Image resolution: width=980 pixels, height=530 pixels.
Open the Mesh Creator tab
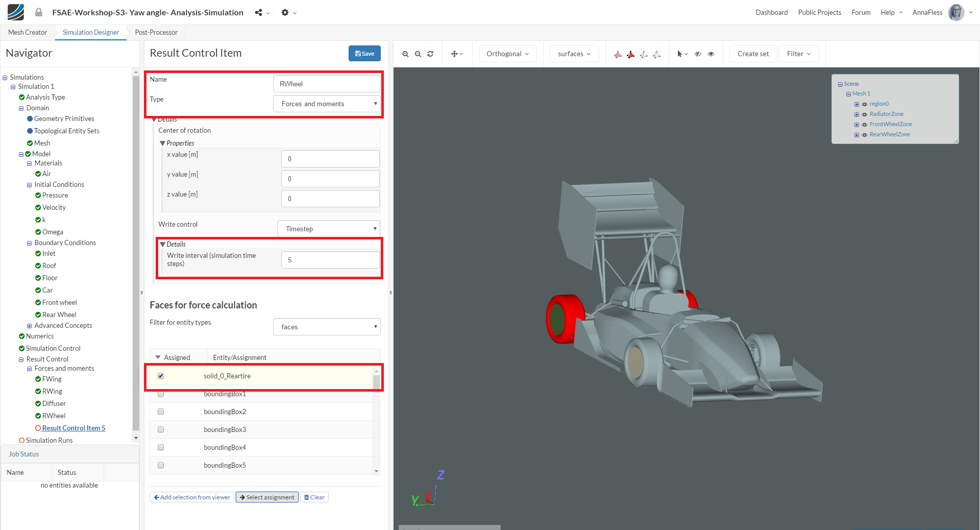click(28, 32)
